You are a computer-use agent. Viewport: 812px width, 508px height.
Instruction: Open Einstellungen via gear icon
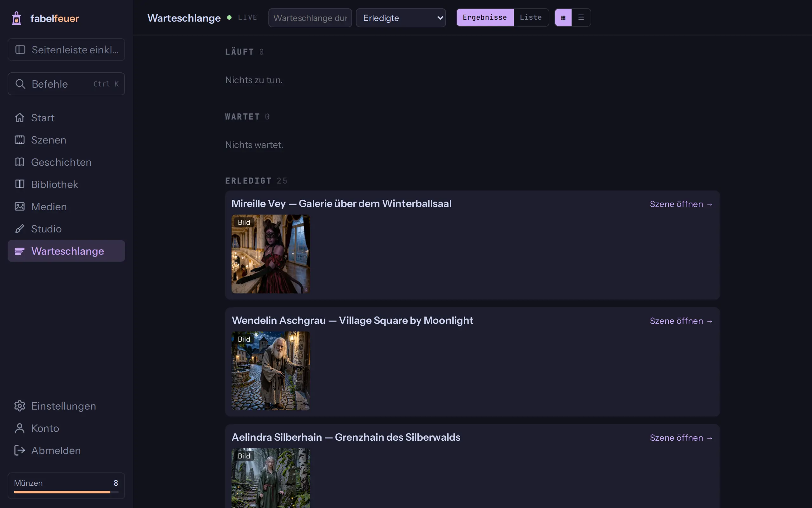click(x=20, y=406)
